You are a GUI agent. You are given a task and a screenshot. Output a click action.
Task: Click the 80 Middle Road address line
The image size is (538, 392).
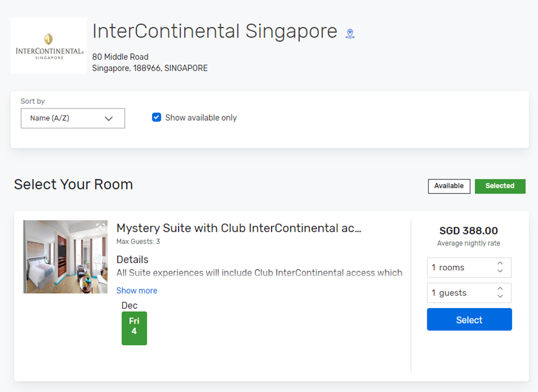tap(120, 57)
